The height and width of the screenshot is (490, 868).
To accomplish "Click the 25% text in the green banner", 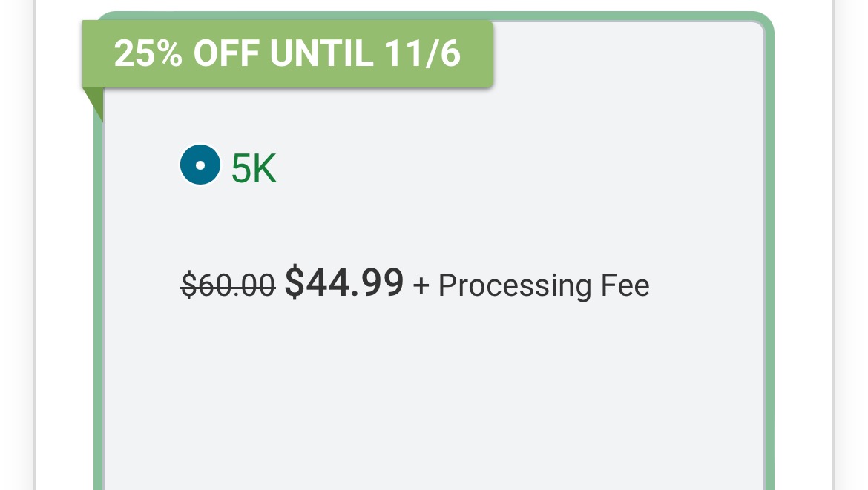I will 148,54.
